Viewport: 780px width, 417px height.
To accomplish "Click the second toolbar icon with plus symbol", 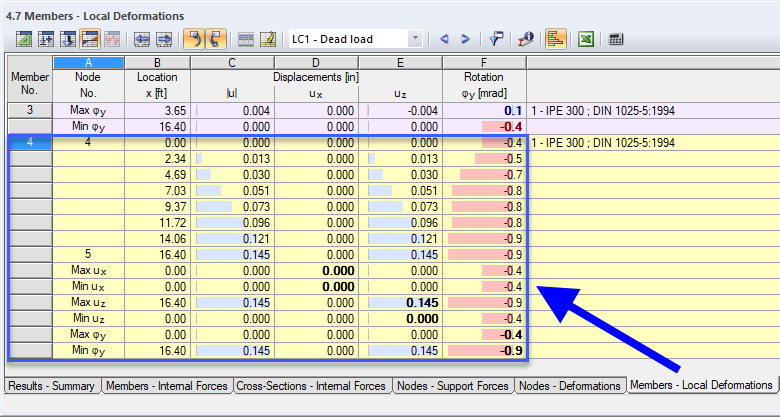I will click(46, 39).
